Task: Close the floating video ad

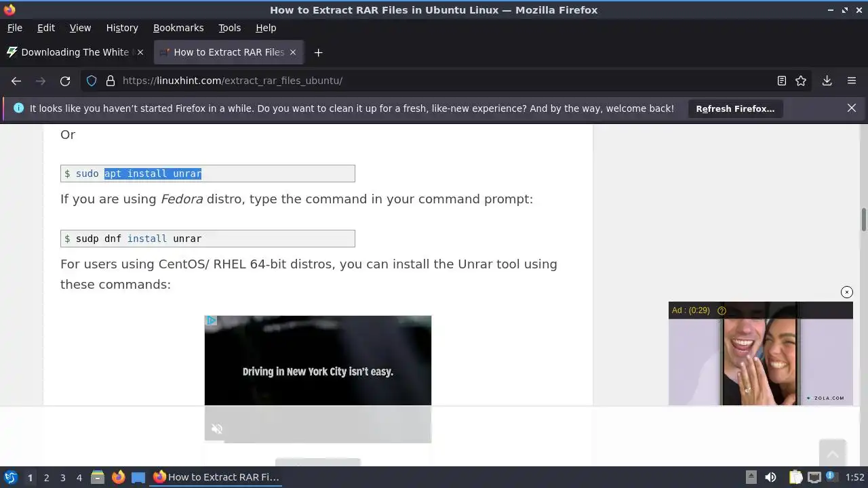Action: 847,292
